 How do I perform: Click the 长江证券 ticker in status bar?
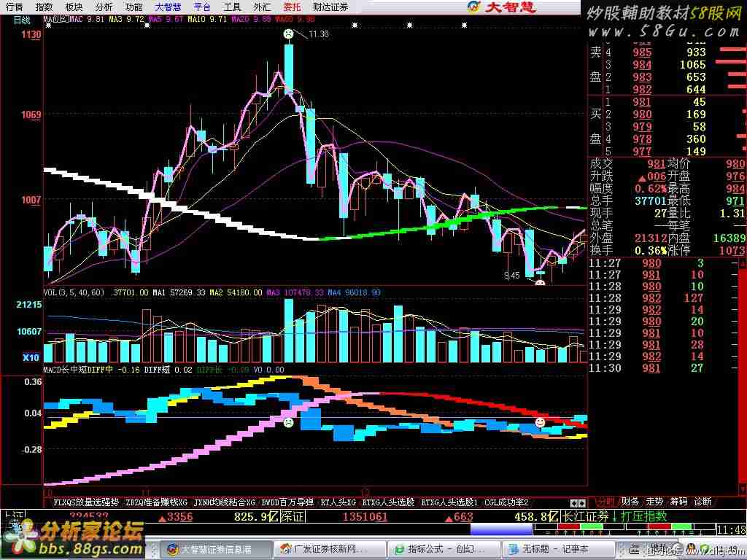585,517
